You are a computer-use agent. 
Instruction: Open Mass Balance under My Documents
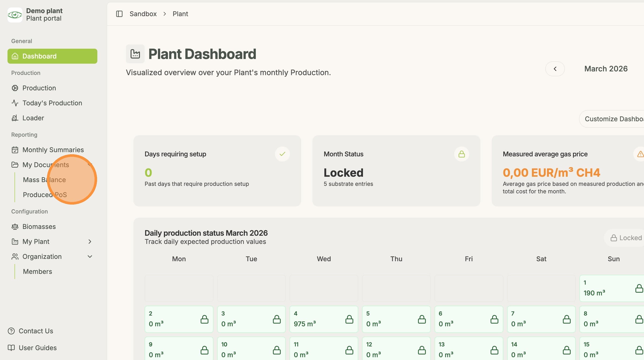44,180
